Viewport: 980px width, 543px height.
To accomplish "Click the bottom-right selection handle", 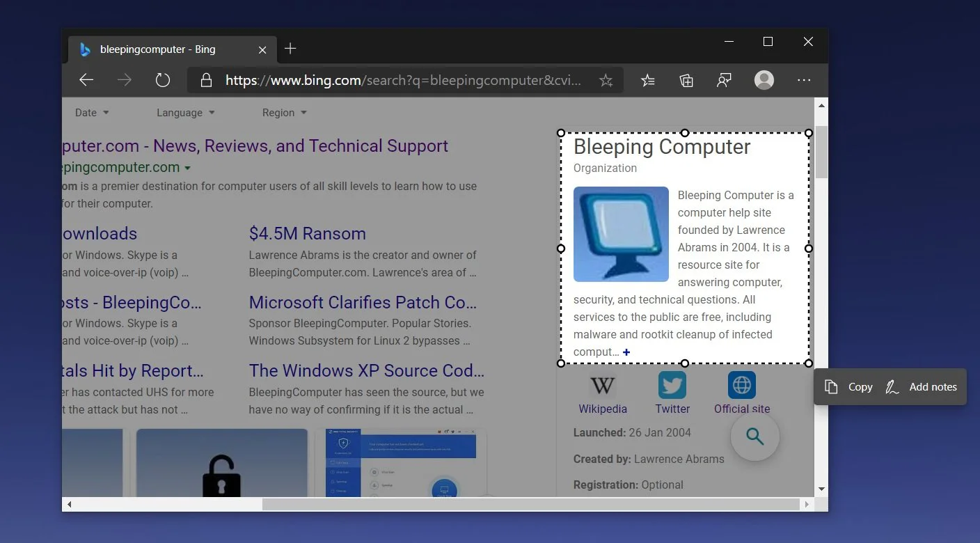I will click(809, 363).
